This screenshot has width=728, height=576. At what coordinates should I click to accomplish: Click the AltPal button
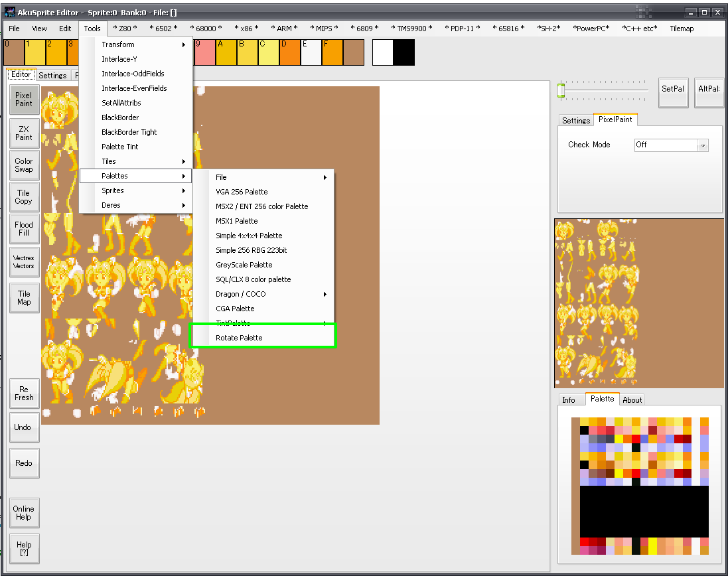click(709, 93)
